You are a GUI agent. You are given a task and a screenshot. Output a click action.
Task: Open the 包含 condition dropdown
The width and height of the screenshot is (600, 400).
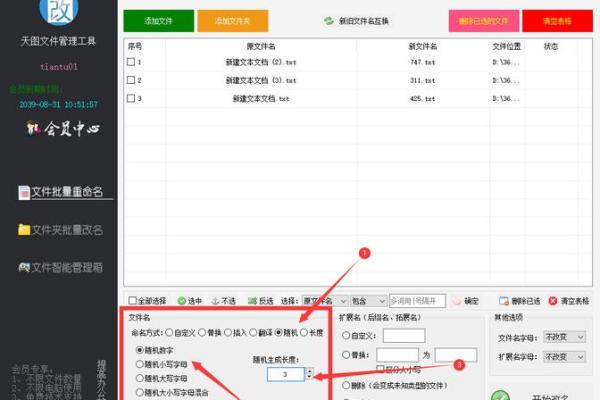point(368,301)
